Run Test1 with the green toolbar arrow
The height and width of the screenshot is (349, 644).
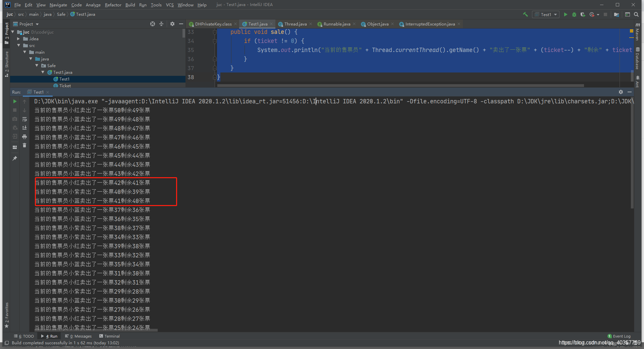(x=566, y=14)
